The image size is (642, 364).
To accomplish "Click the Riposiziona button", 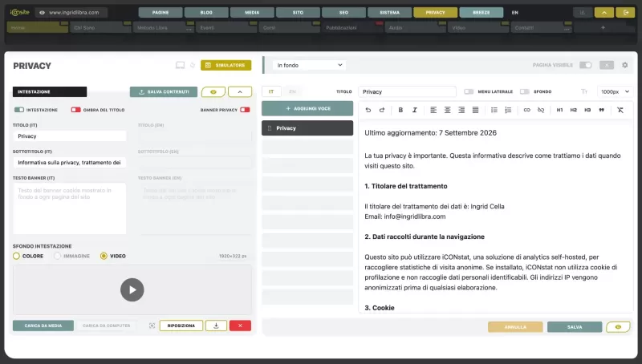I will [x=181, y=326].
